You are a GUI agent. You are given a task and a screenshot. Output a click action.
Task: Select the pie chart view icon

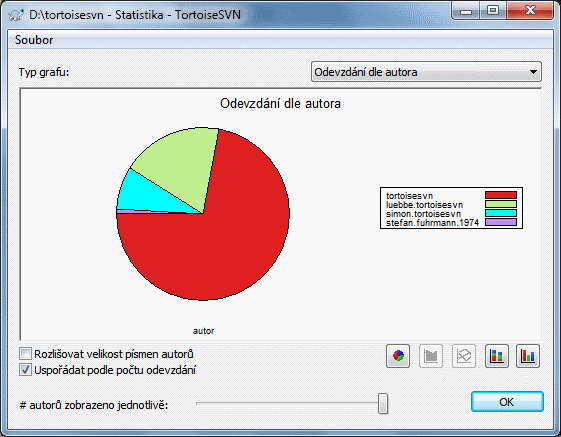[x=398, y=356]
